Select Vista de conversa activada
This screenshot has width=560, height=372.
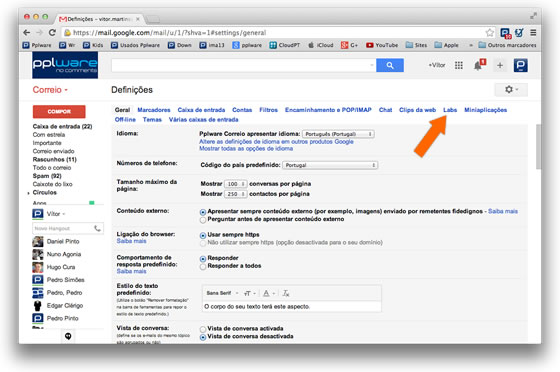(203, 329)
